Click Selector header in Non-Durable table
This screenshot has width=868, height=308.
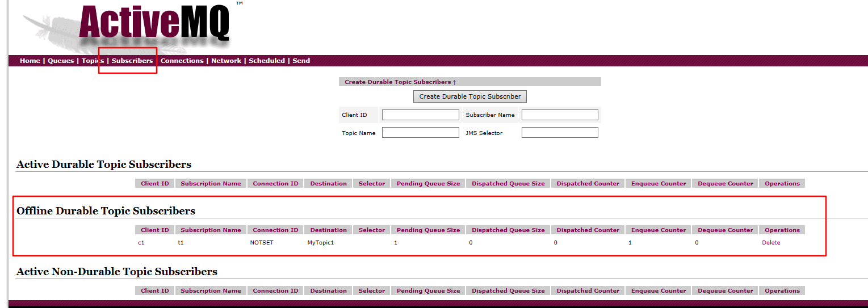click(x=372, y=291)
